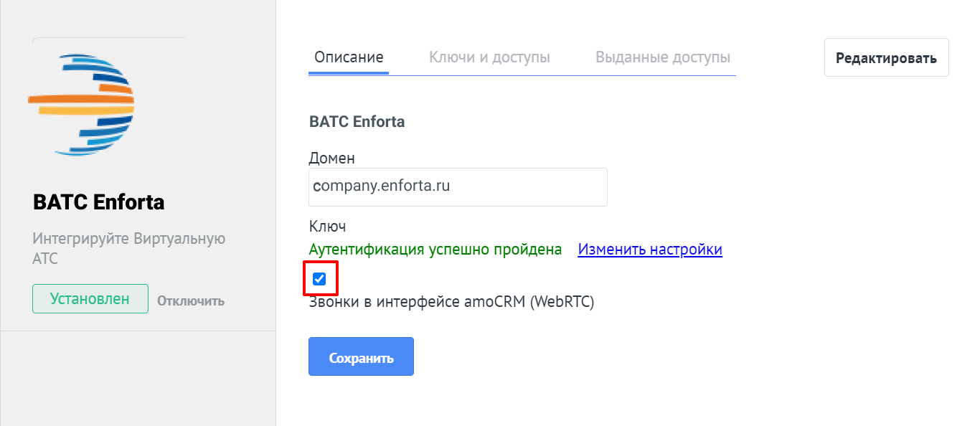The height and width of the screenshot is (426, 980).
Task: Save settings with the Сохранить button
Action: pos(361,356)
